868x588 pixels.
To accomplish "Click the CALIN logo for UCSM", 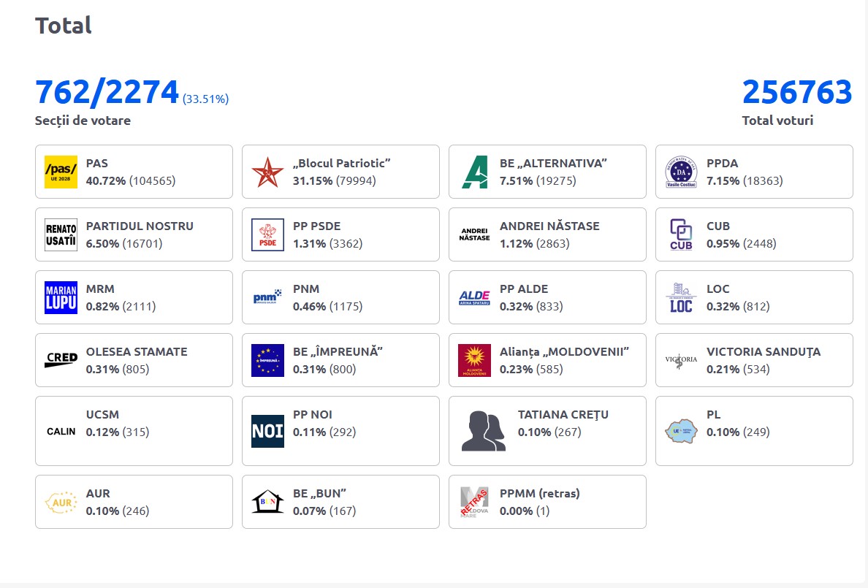I will point(61,431).
